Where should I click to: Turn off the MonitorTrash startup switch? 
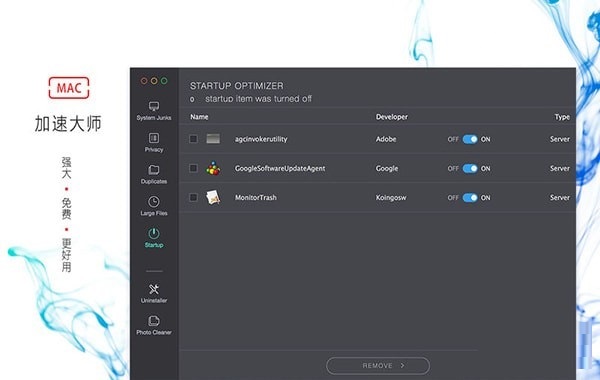[470, 197]
